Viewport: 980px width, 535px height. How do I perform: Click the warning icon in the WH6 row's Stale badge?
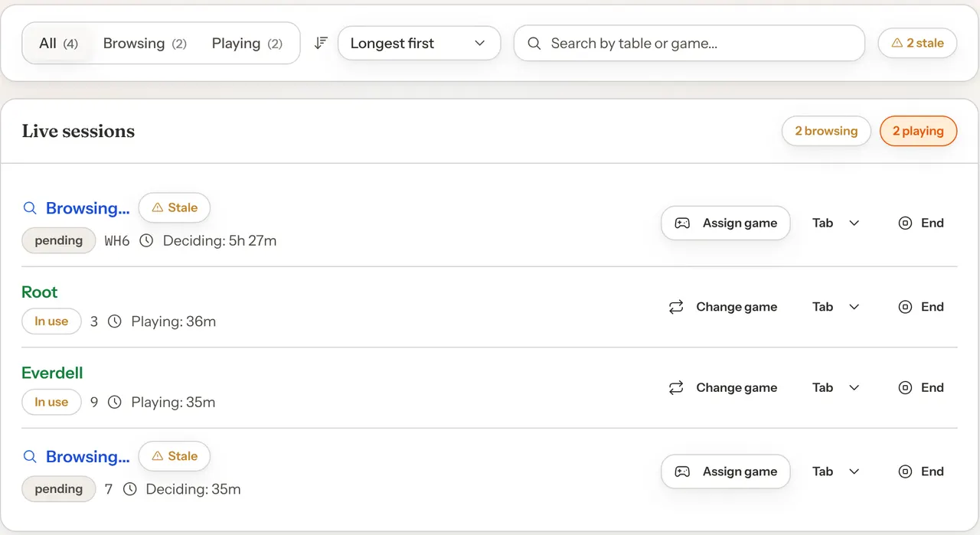click(x=158, y=207)
